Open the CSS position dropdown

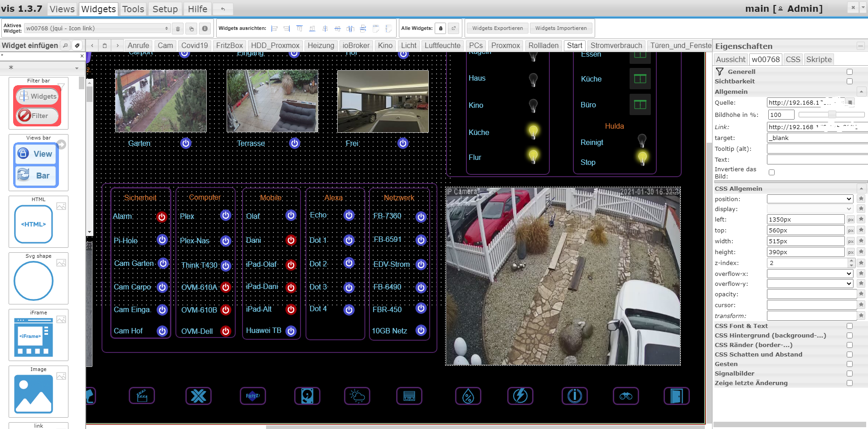point(810,199)
